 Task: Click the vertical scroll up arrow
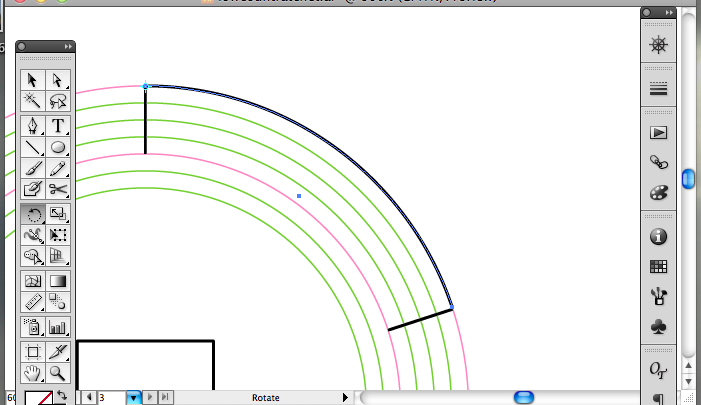pos(688,366)
